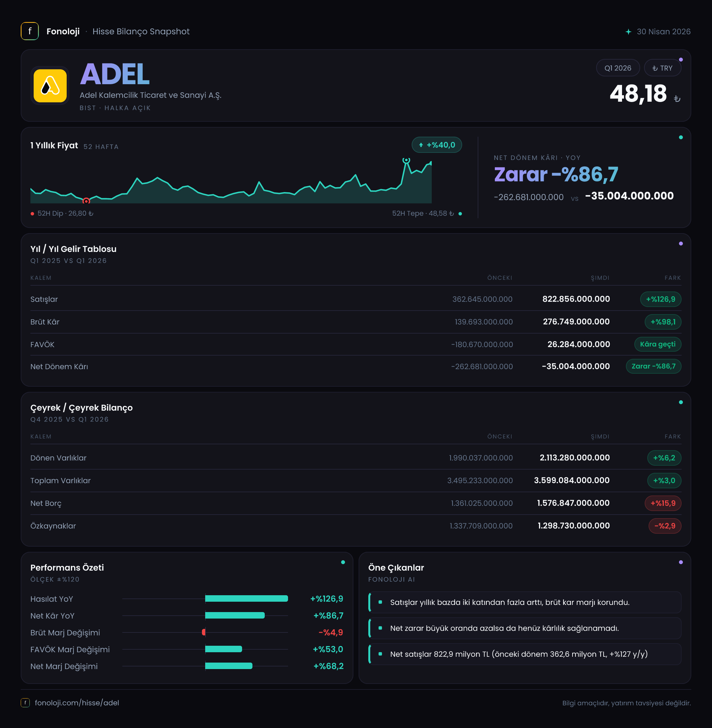Screen dimensions: 712x728
Task: Click the '30 Nisan 2026' date
Action: (x=663, y=32)
